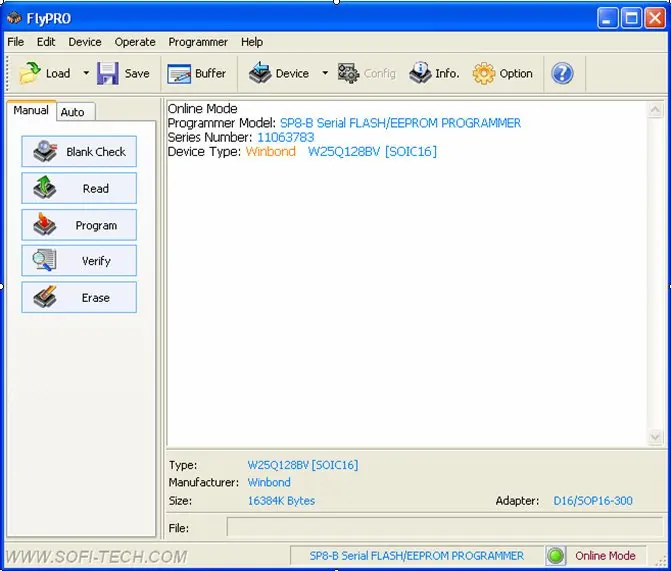The width and height of the screenshot is (671, 571).
Task: Click the Save label in the toolbar
Action: point(137,74)
